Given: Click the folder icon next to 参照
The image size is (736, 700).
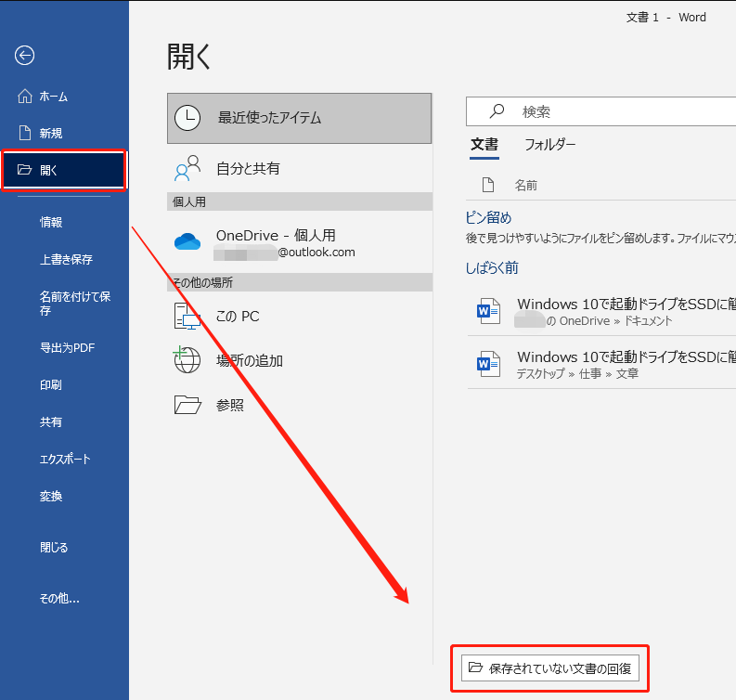Looking at the screenshot, I should pyautogui.click(x=187, y=405).
